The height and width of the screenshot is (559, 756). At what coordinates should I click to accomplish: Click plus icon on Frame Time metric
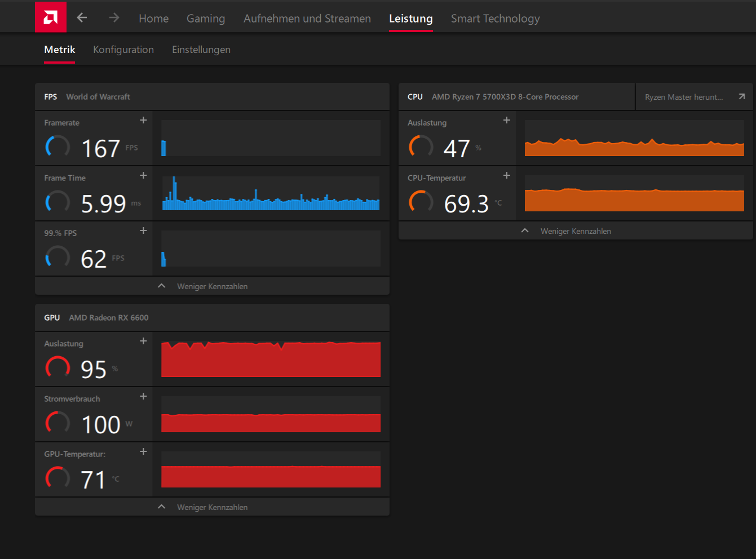[143, 175]
